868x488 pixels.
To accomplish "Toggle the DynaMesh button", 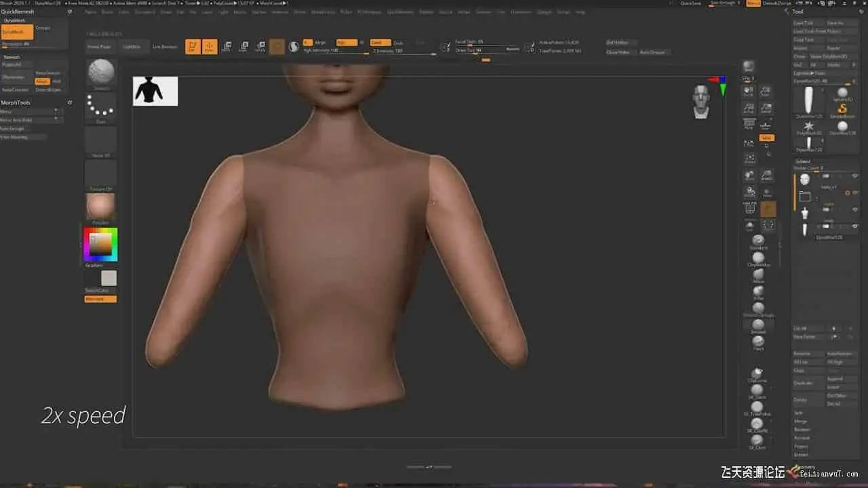I will (16, 32).
